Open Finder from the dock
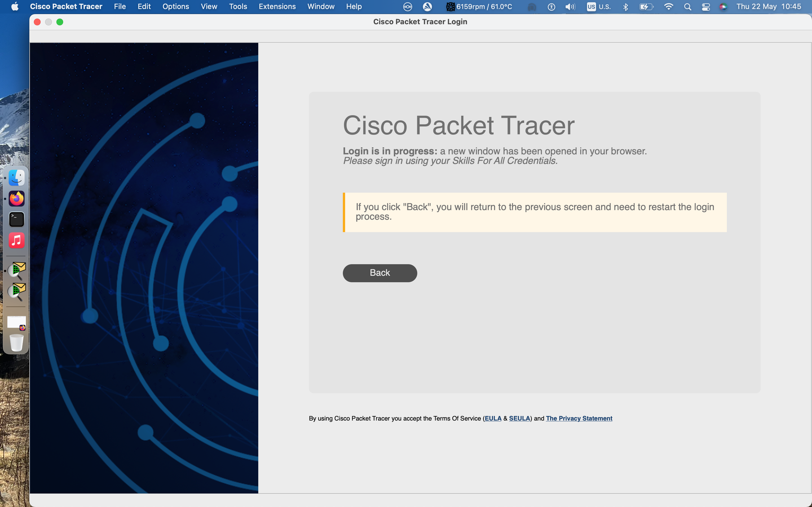The image size is (812, 507). point(16,178)
